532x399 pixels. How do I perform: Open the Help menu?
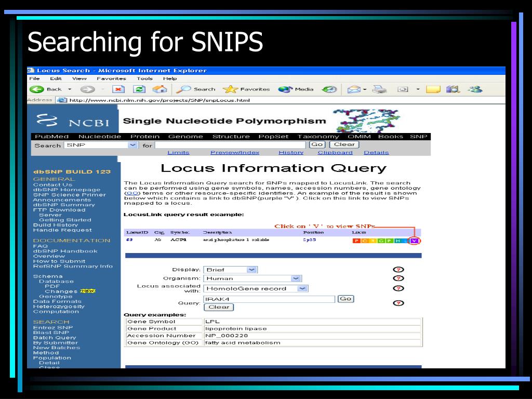[x=170, y=79]
